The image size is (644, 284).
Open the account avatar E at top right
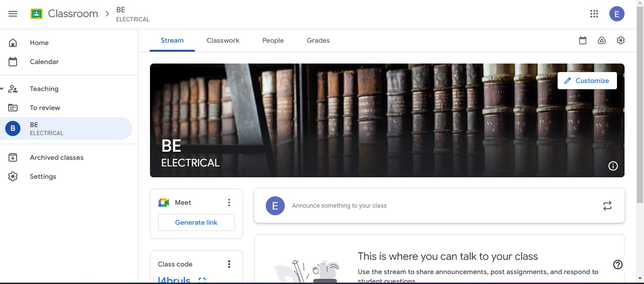[x=616, y=14]
